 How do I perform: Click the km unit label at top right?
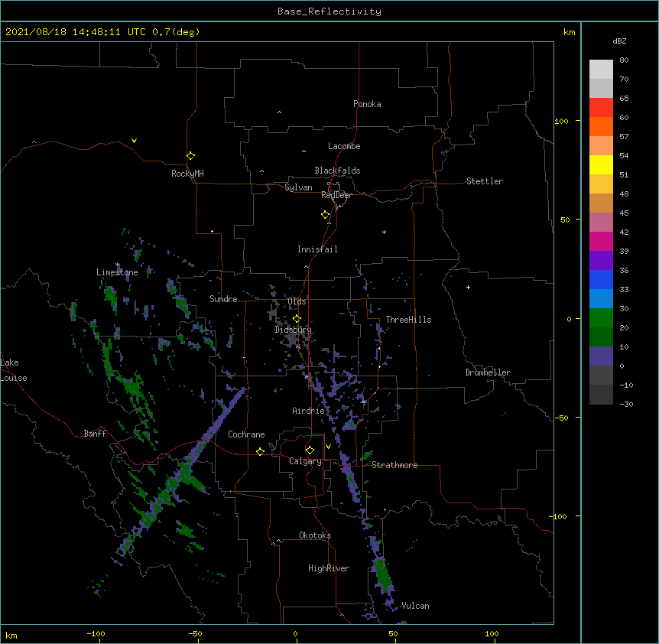pos(569,32)
